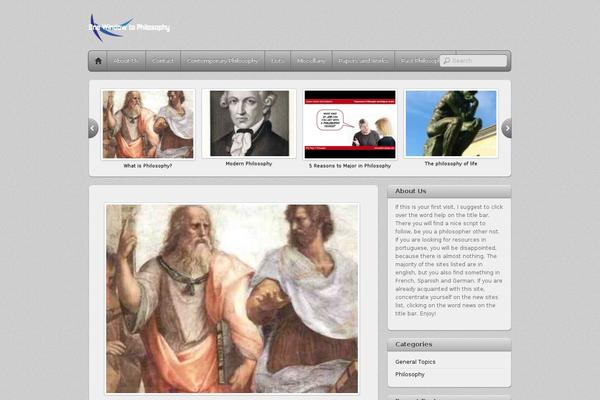
Task: Open the partly hidden Past Philosophy menu item
Action: click(x=418, y=61)
